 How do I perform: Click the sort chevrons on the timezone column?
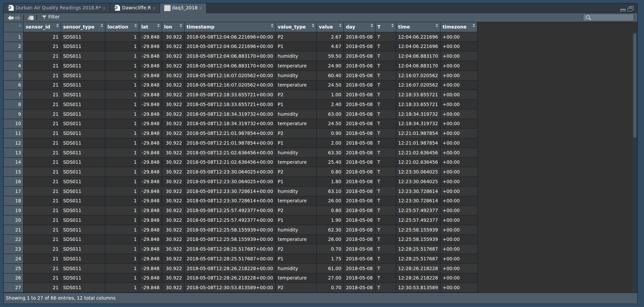474,25
